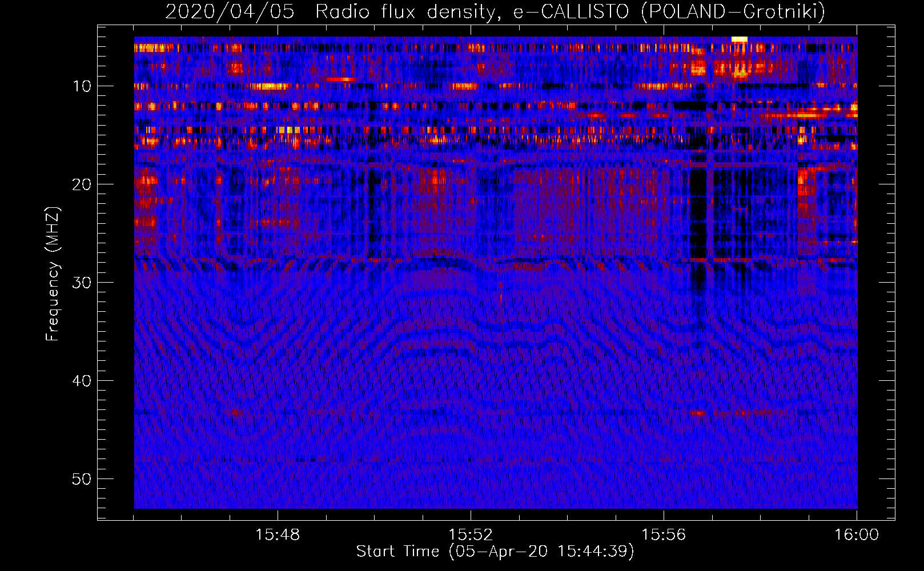Click the Start Time axis caption

(495, 552)
